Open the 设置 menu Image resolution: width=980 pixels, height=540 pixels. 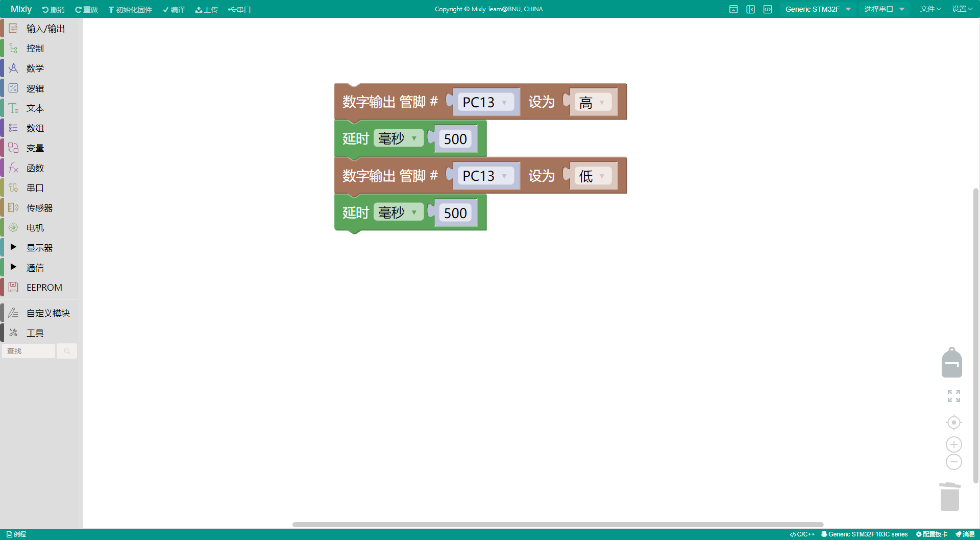pyautogui.click(x=962, y=9)
